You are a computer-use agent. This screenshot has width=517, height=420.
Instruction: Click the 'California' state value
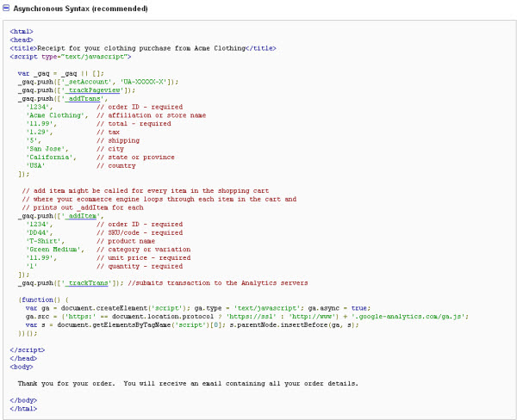click(x=49, y=157)
